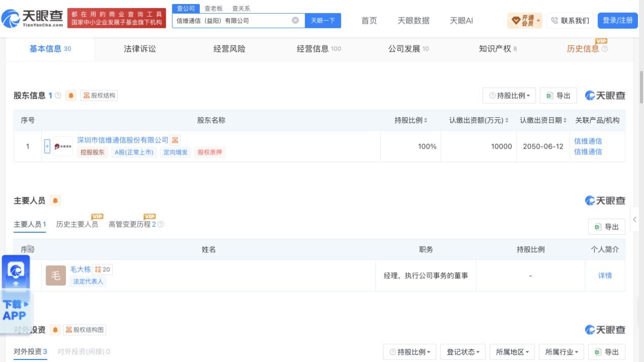This screenshot has height=362, width=644.
Task: Open the 所属地区 filter dropdown
Action: point(512,352)
